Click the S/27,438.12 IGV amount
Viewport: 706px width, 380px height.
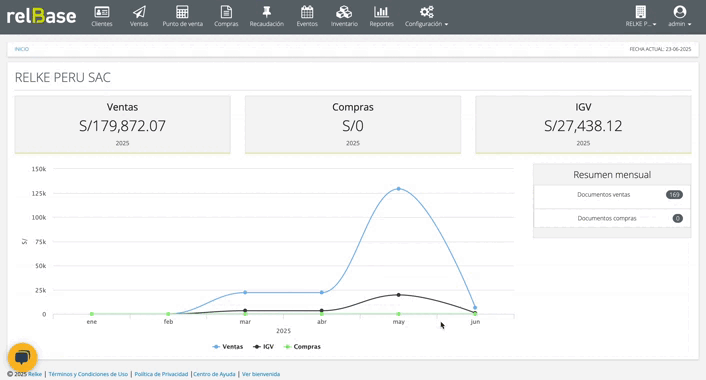[x=583, y=126]
